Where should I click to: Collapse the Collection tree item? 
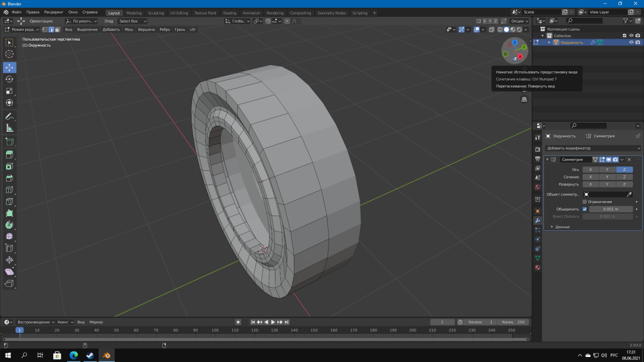[x=543, y=36]
